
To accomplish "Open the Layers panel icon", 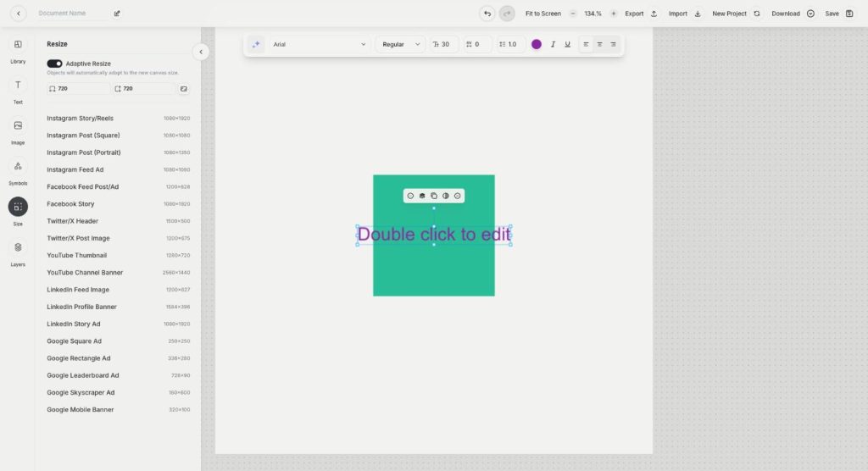I will click(18, 247).
